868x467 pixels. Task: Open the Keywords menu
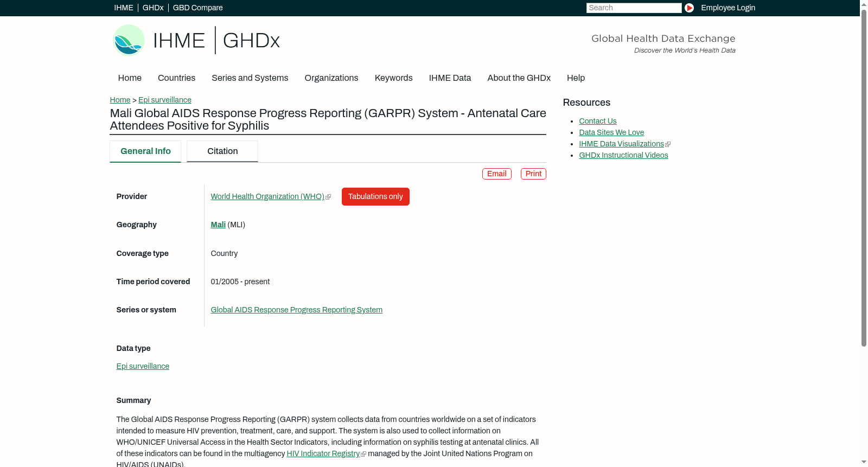pos(393,78)
